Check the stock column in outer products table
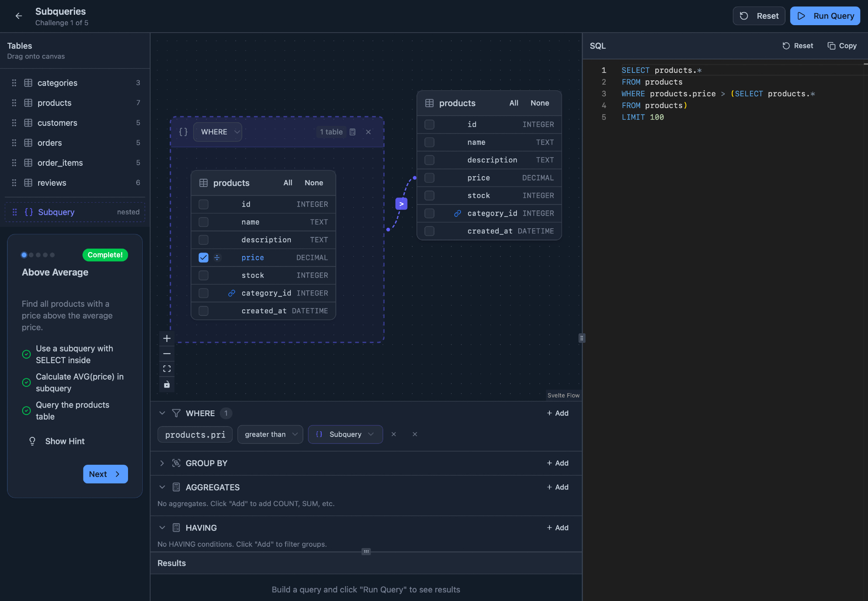The height and width of the screenshot is (601, 868). [x=429, y=196]
